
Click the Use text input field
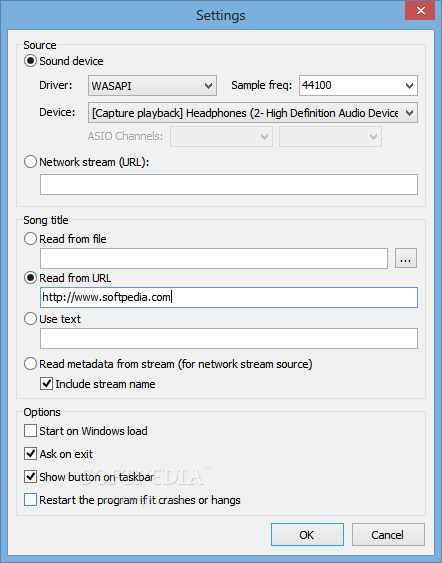coord(229,338)
